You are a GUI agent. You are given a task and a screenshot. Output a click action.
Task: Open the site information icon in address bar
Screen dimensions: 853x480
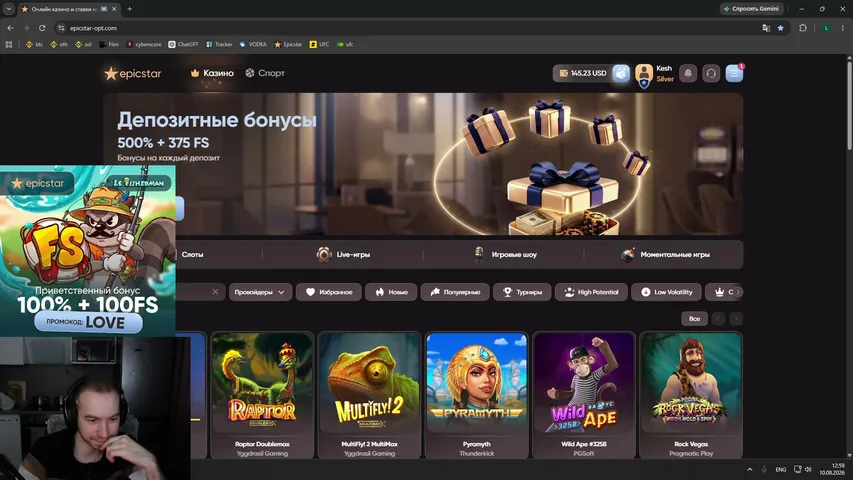tap(61, 28)
